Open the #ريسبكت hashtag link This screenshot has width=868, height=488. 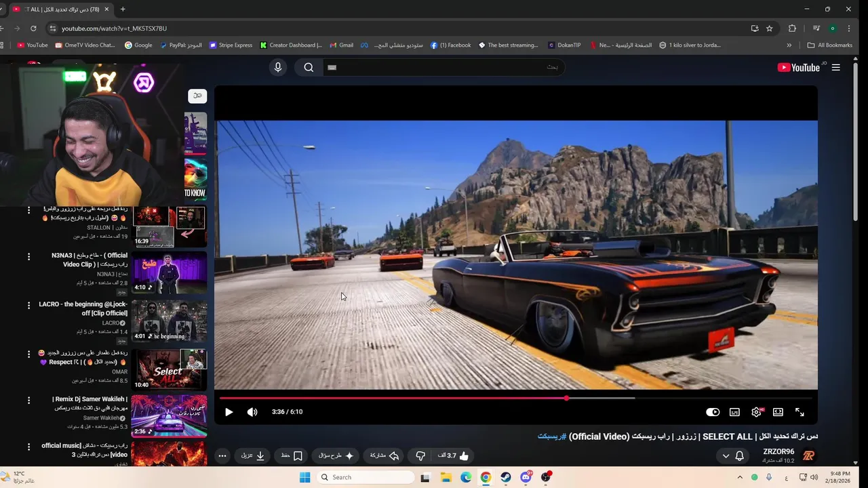[552, 436]
